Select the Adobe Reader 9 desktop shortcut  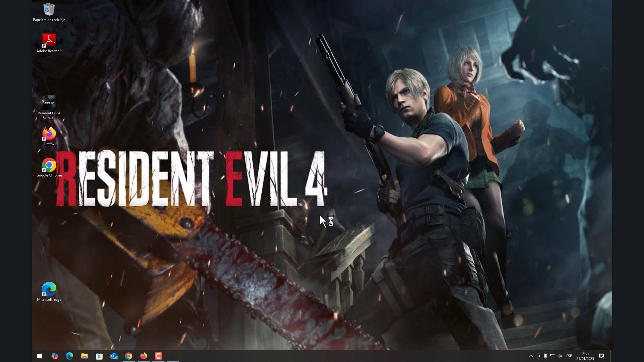pyautogui.click(x=49, y=43)
